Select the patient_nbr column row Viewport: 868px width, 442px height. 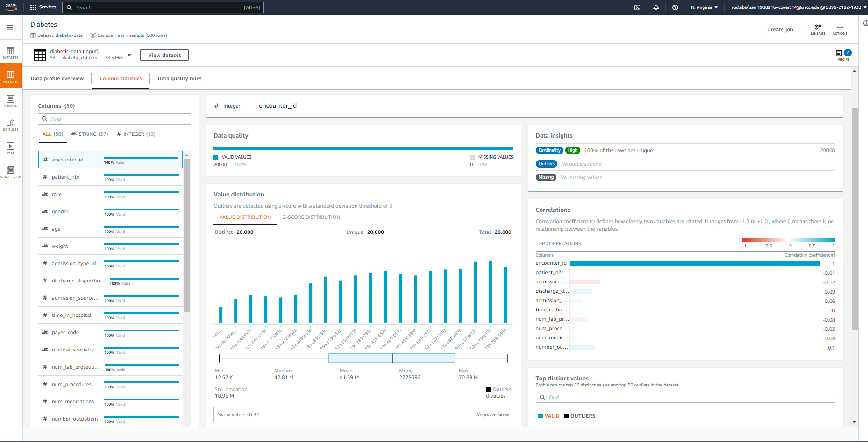(110, 177)
